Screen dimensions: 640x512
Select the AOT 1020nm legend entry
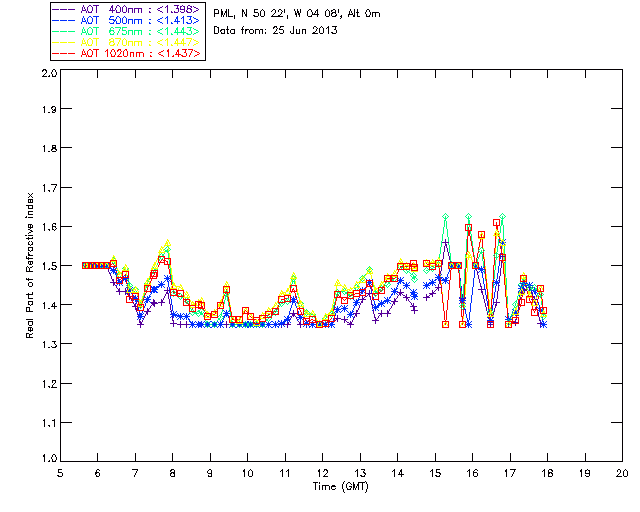tap(126, 53)
